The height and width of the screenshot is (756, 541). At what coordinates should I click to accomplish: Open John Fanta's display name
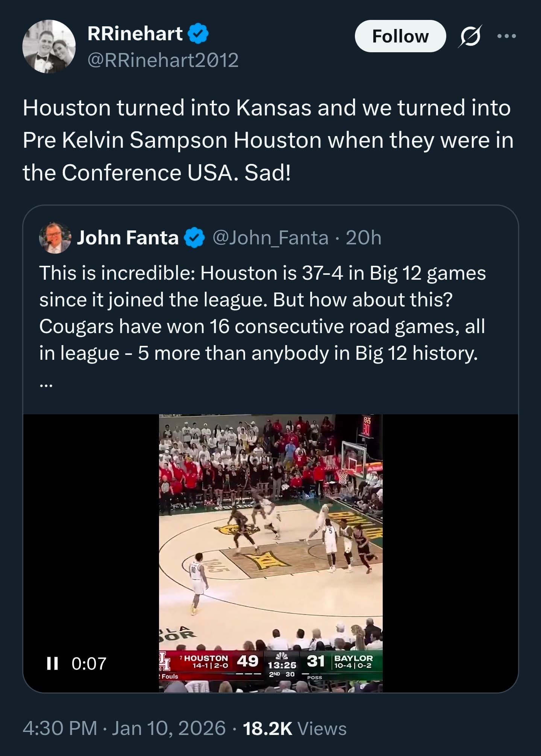click(x=127, y=238)
